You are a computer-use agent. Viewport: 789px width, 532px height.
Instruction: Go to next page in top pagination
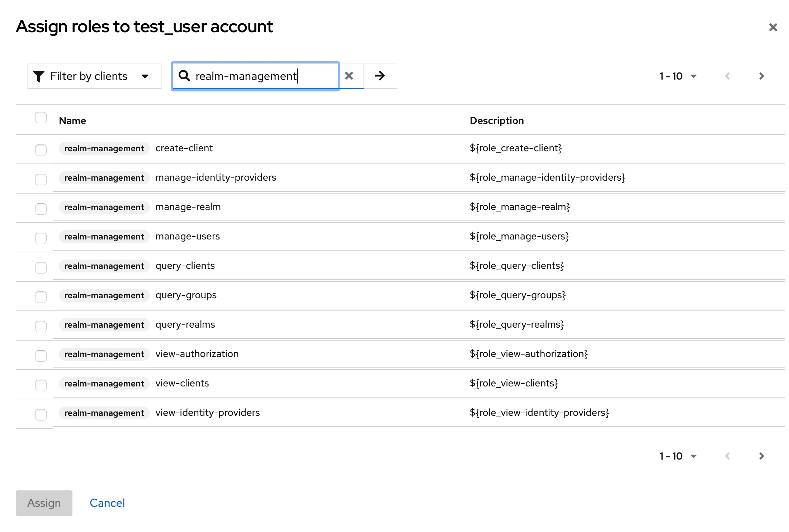761,76
